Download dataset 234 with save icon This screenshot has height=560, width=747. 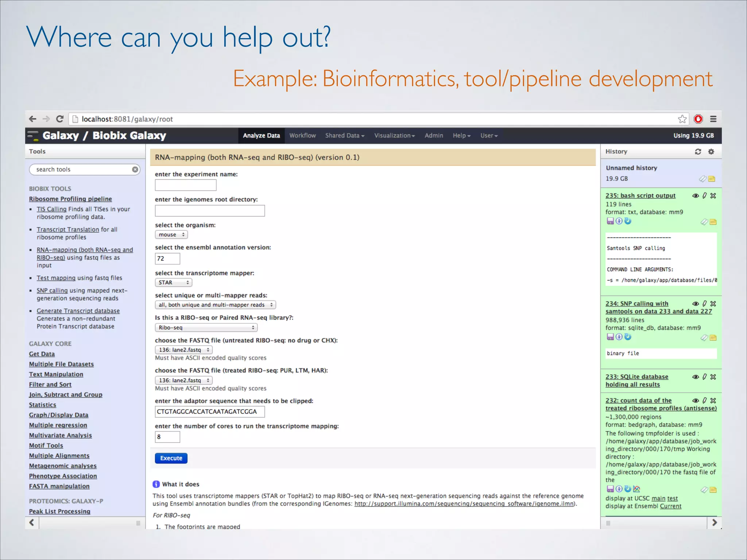pos(610,337)
